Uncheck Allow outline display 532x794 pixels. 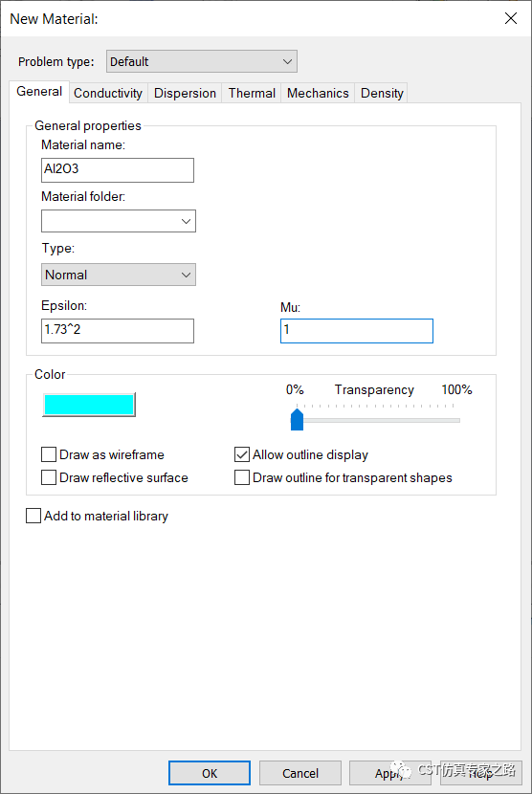(242, 454)
